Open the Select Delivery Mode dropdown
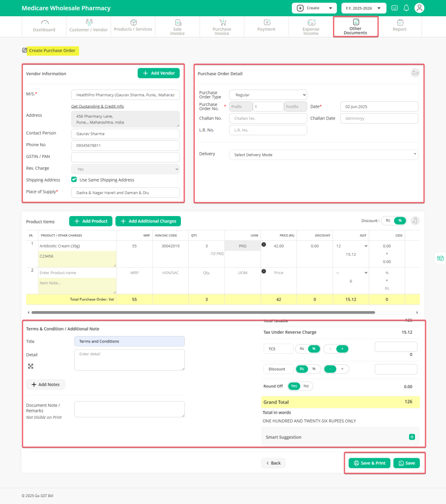This screenshot has height=504, width=446. 323,155
